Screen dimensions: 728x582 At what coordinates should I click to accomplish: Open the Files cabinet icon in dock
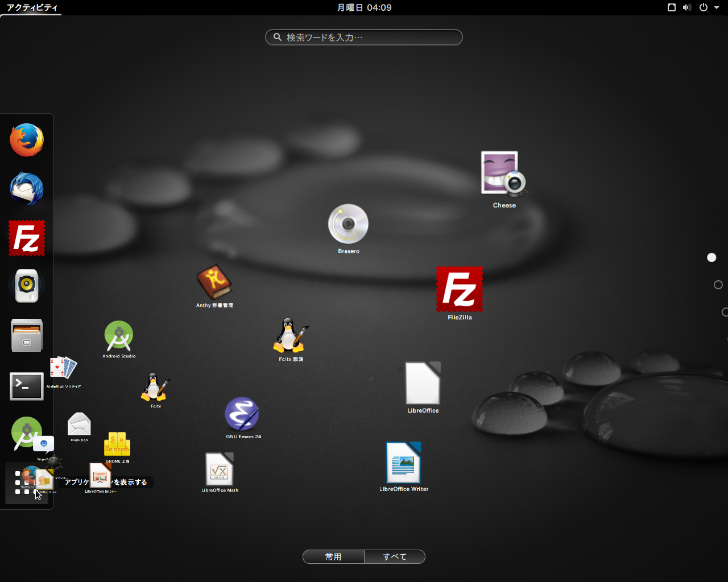(27, 335)
